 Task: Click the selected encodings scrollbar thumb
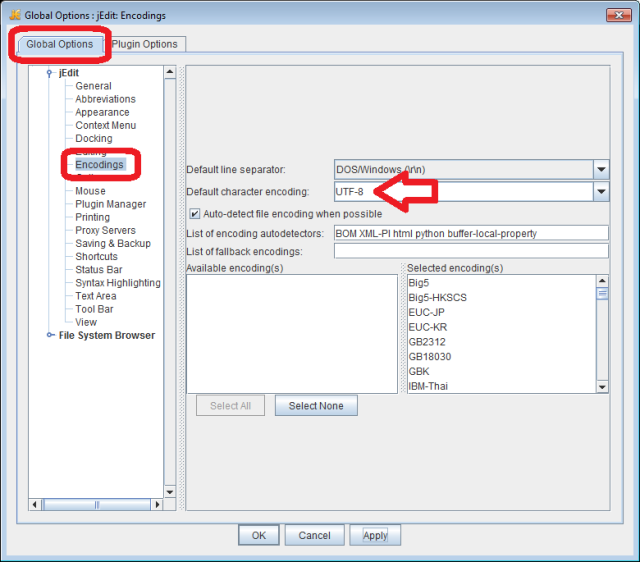(x=602, y=293)
